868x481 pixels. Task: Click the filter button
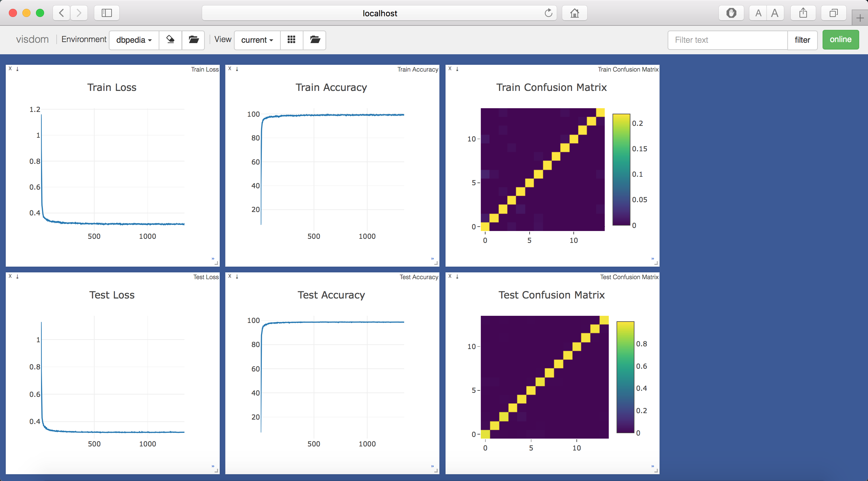tap(802, 40)
